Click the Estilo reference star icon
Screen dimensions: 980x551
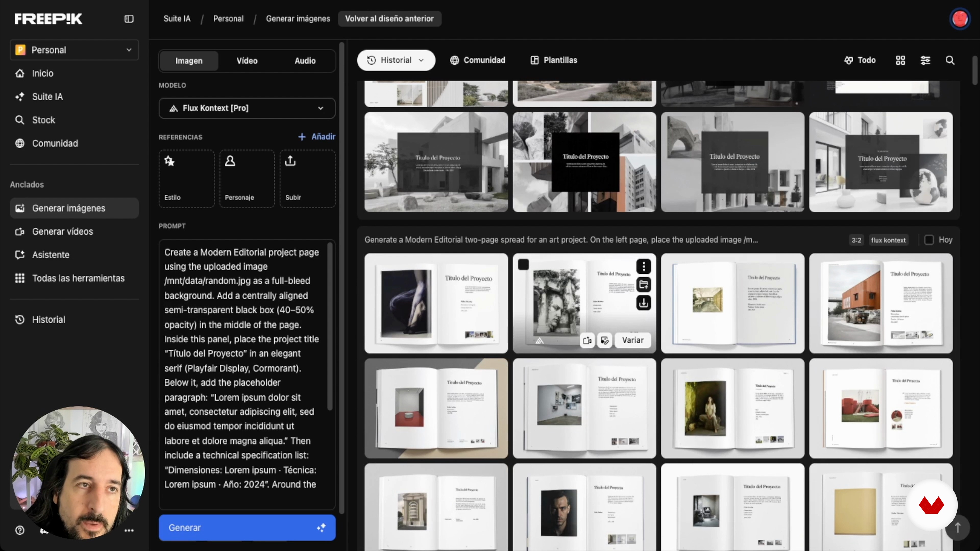[x=169, y=161]
